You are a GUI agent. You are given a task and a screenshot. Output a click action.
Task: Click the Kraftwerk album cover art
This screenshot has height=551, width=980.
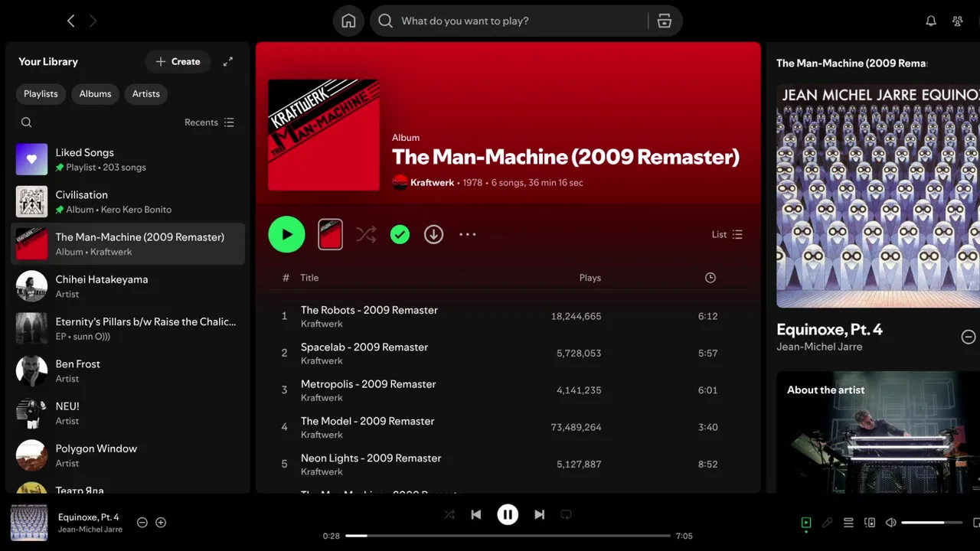point(324,135)
